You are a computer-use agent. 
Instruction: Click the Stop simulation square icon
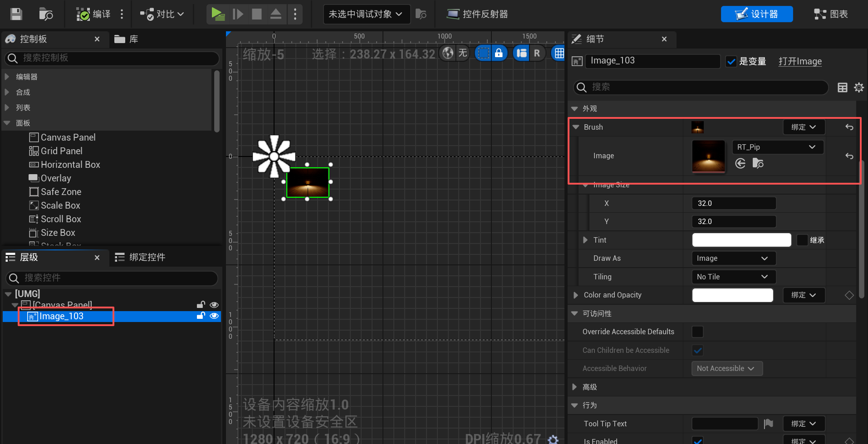pyautogui.click(x=257, y=14)
